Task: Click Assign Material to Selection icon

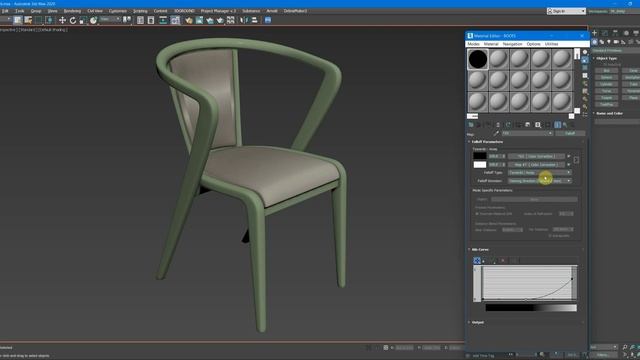Action: coord(488,125)
